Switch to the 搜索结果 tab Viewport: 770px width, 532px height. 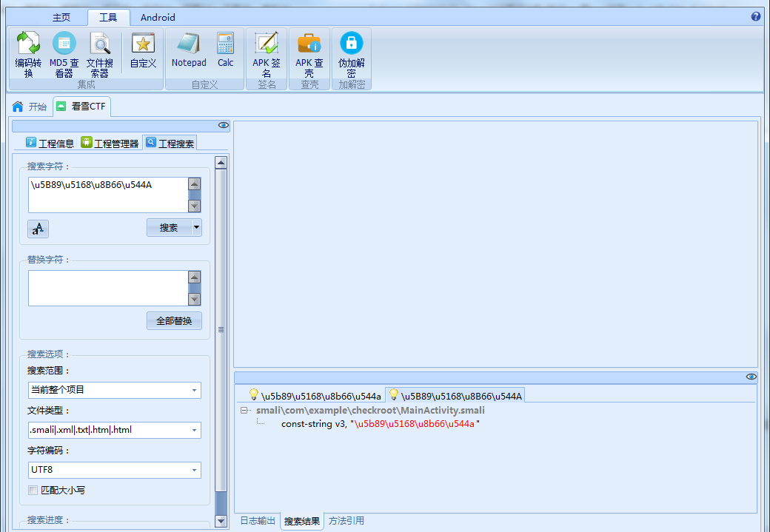click(x=302, y=521)
